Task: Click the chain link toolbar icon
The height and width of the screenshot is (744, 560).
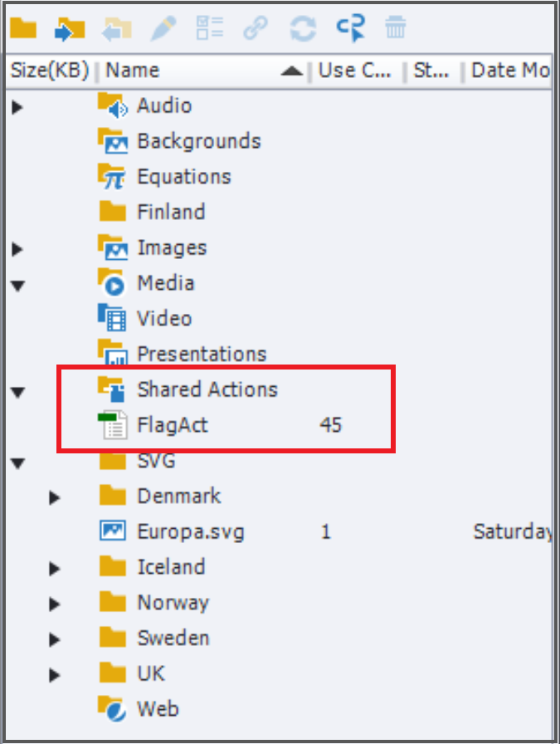Action: pos(256,29)
